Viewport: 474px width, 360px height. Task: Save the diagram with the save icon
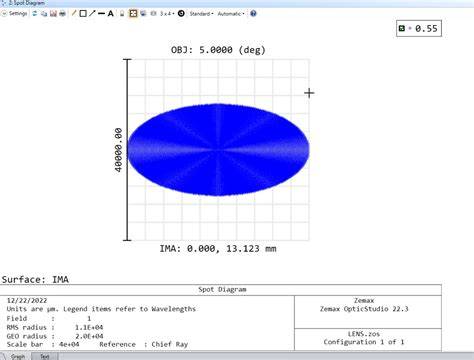point(53,14)
